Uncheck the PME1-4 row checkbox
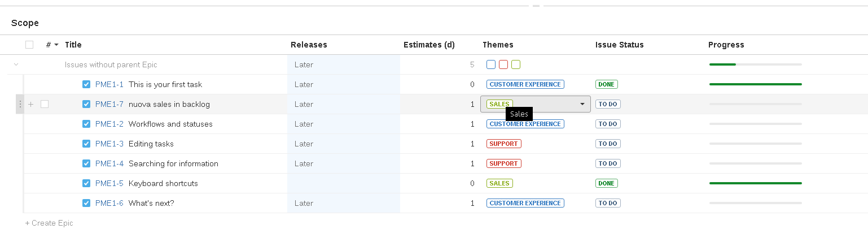Image resolution: width=868 pixels, height=233 pixels. [x=86, y=163]
